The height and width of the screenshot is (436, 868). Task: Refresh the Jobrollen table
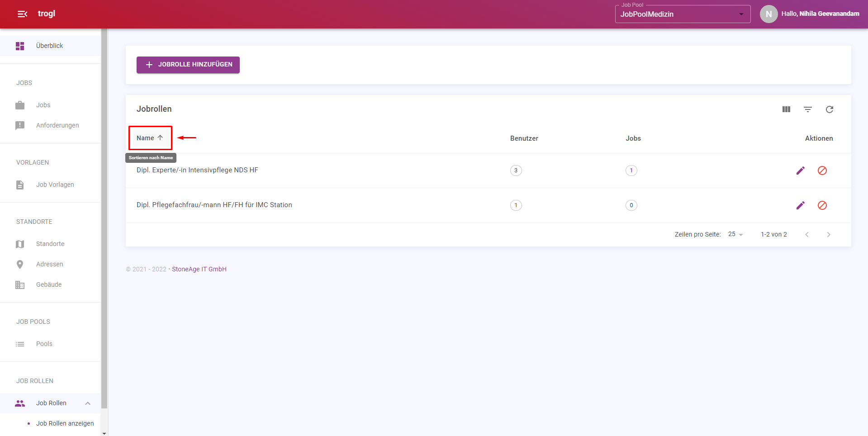pyautogui.click(x=830, y=109)
